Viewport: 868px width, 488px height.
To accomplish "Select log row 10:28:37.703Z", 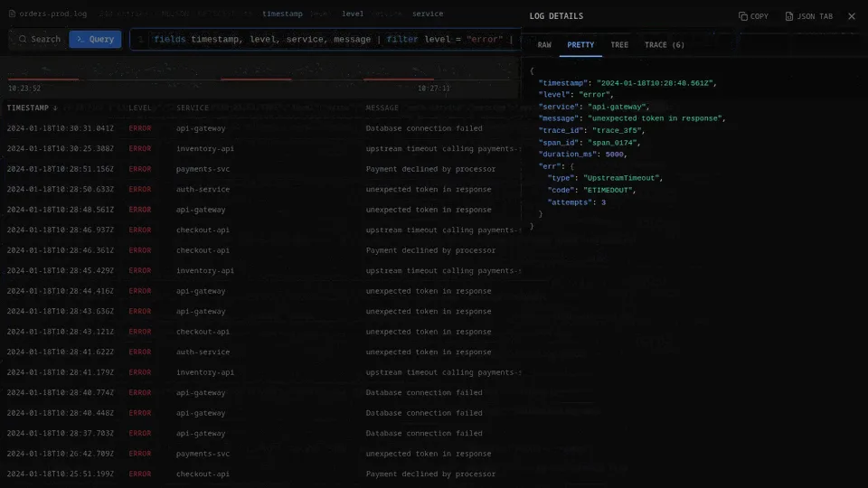I will click(260, 433).
